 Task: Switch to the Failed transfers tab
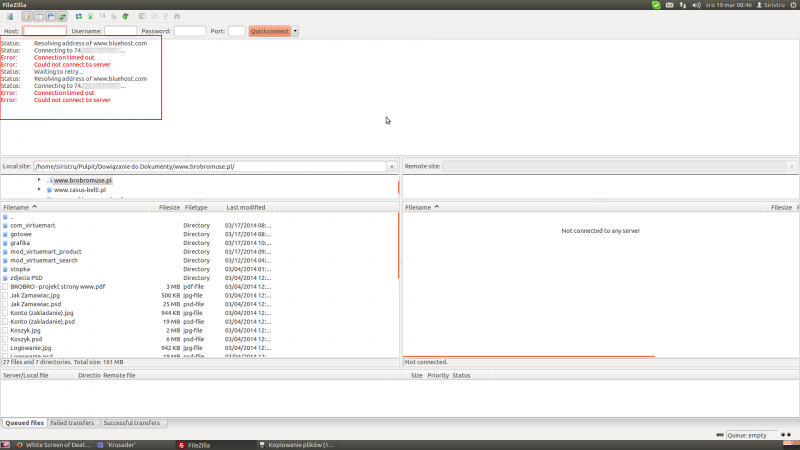pos(72,423)
